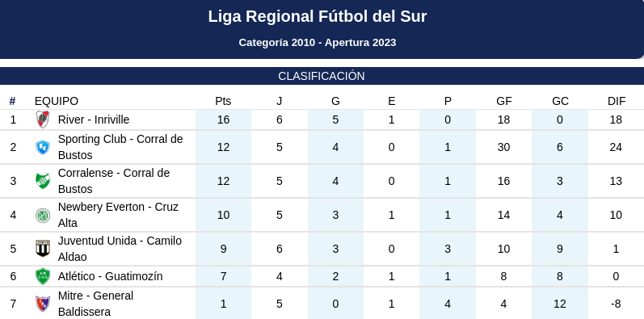Click the Sporting Club blue shield logo

pos(43,147)
